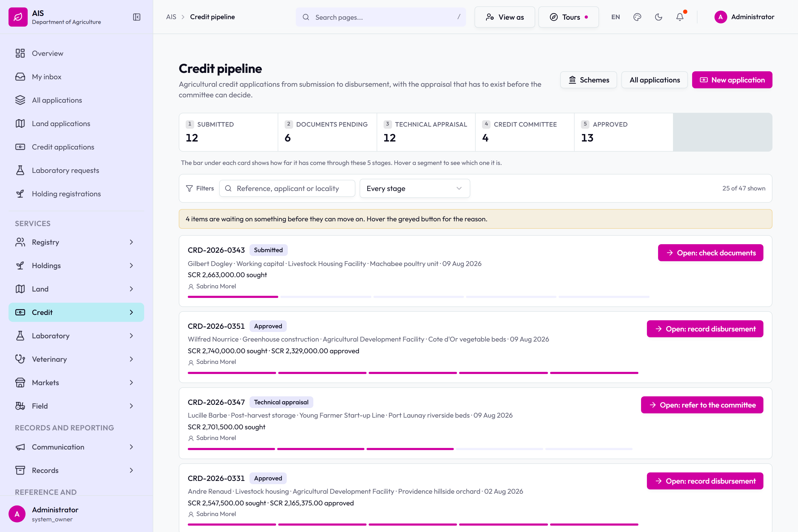Open the Administrator account menu in header
Image resolution: width=798 pixels, height=532 pixels.
point(744,17)
